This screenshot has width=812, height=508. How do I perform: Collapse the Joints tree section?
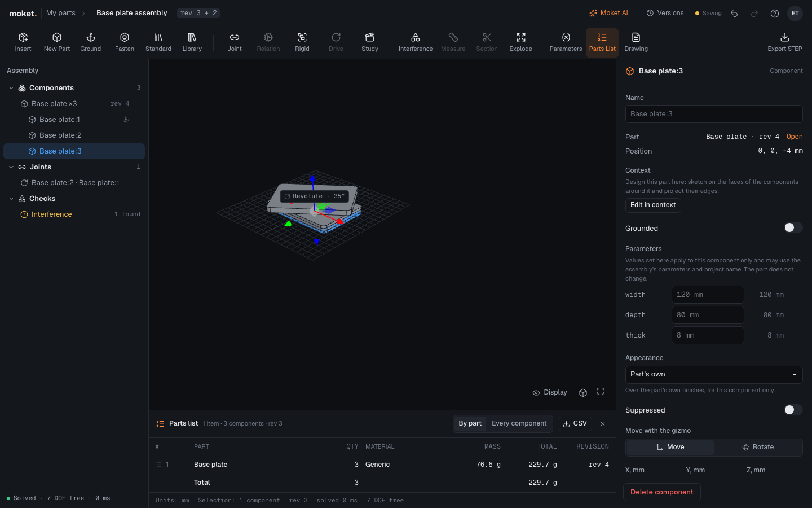11,167
